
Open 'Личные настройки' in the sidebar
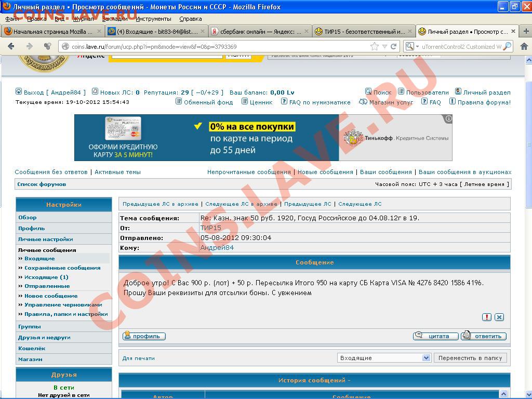[x=46, y=239]
